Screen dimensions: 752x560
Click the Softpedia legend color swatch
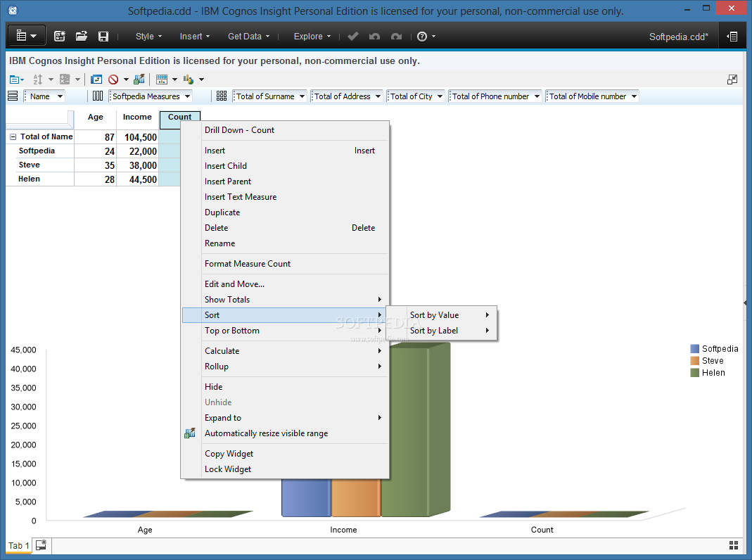tap(694, 348)
